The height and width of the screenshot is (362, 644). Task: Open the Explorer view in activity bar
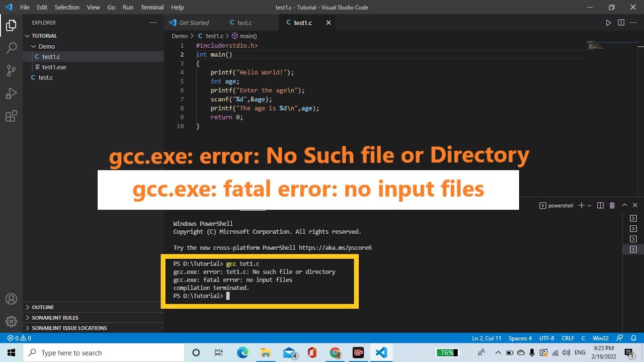pos(11,25)
